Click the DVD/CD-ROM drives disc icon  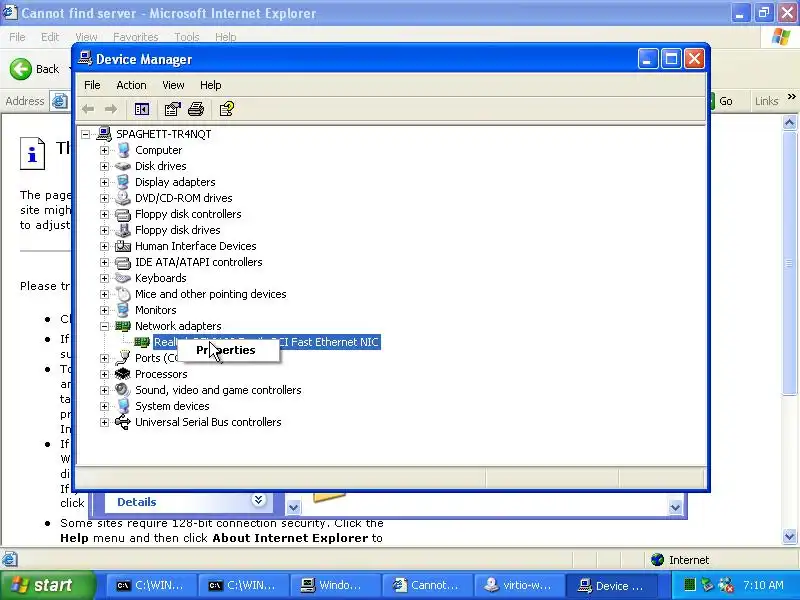(123, 197)
